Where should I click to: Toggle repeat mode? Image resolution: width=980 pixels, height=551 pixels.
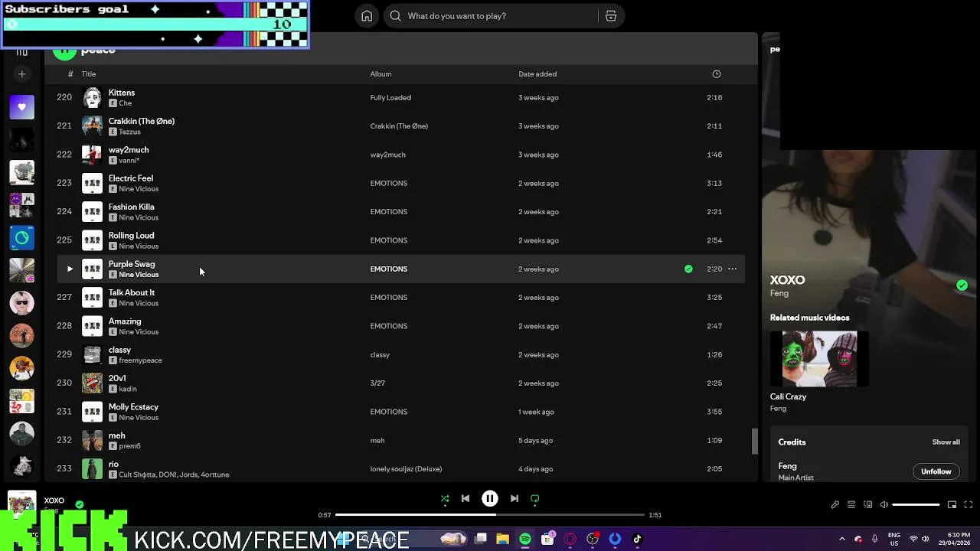pyautogui.click(x=535, y=499)
